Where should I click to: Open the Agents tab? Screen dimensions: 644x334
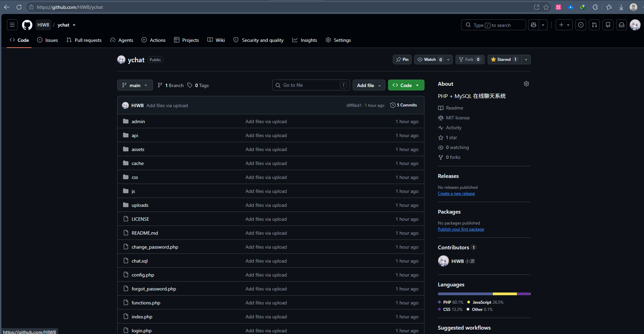tap(122, 40)
